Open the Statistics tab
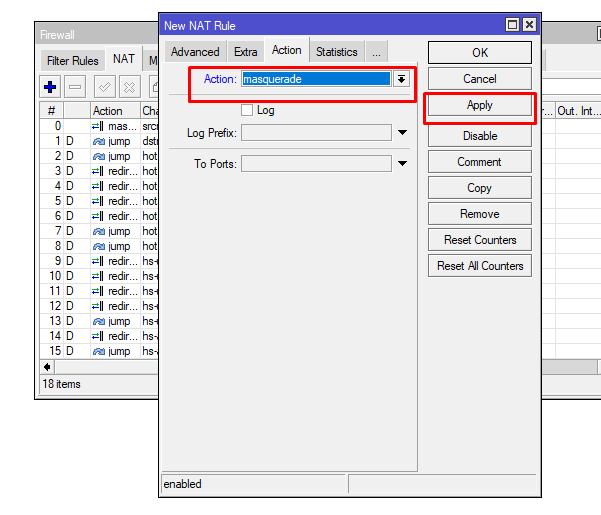The height and width of the screenshot is (515, 601). click(x=336, y=52)
